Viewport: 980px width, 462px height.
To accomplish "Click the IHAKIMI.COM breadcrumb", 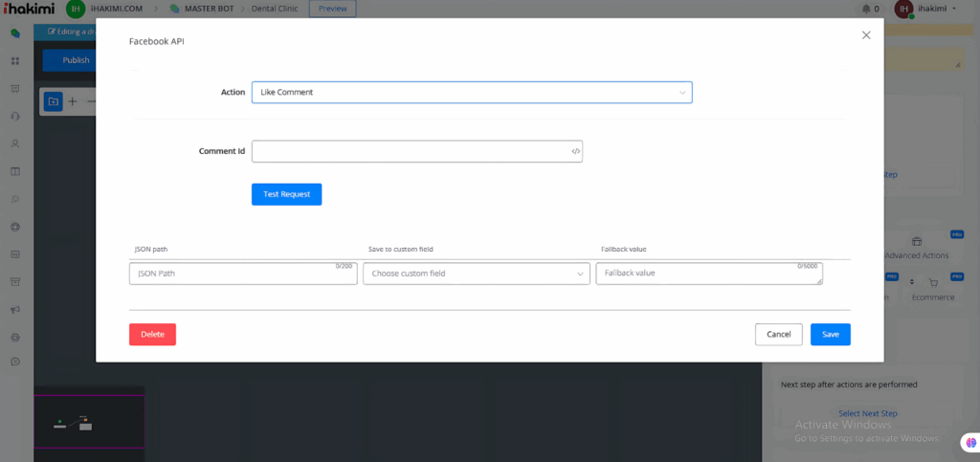I will point(116,9).
